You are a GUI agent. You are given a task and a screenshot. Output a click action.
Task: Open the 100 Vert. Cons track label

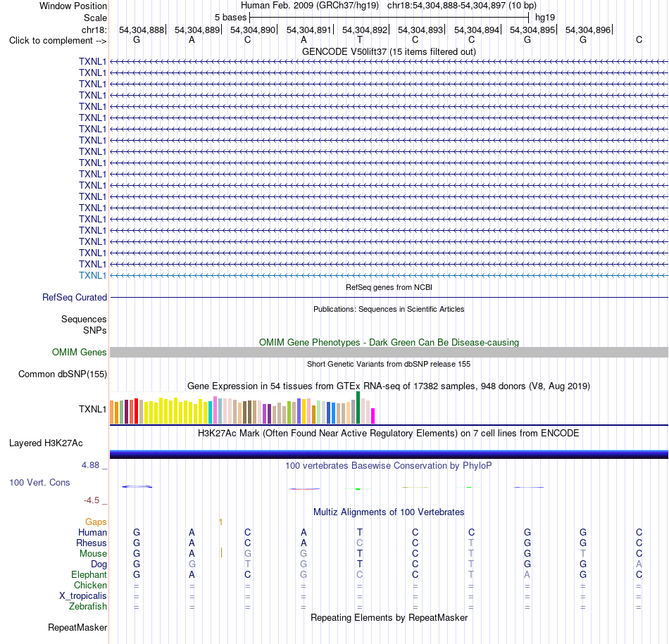tap(39, 482)
